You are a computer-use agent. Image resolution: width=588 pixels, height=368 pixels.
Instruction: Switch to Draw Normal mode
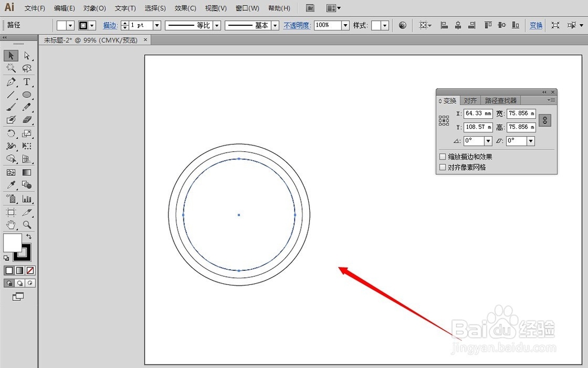click(x=9, y=283)
